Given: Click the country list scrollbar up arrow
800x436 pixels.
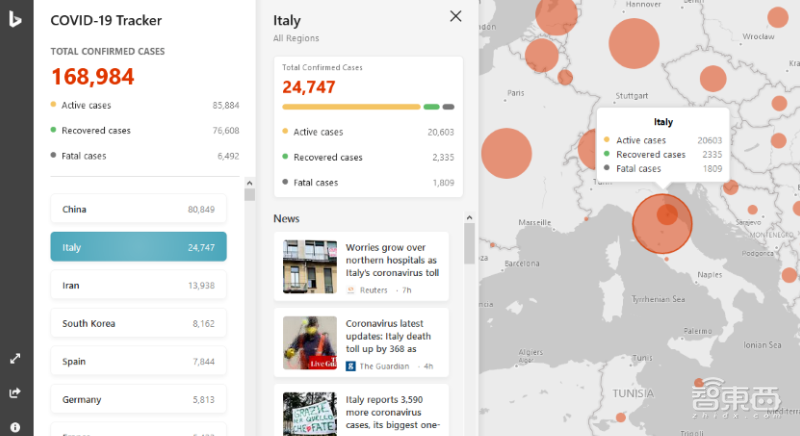Looking at the screenshot, I should tap(250, 183).
